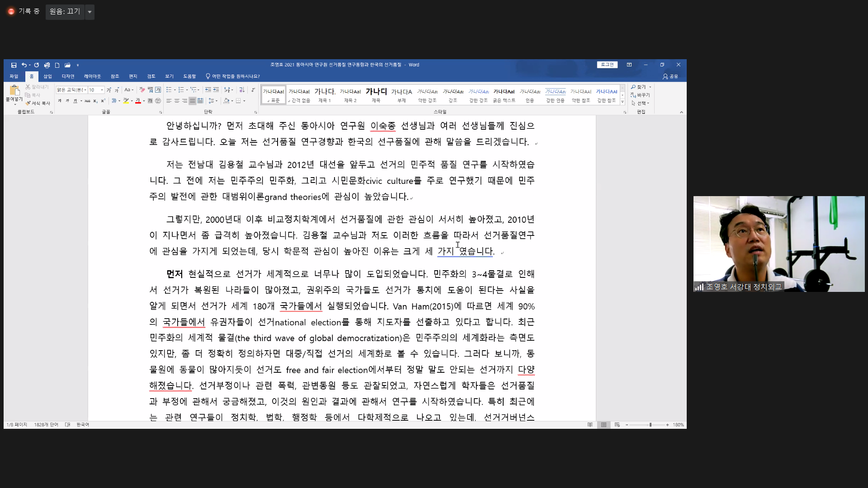Open the multilevel list dropdown
The image size is (868, 488).
click(198, 90)
